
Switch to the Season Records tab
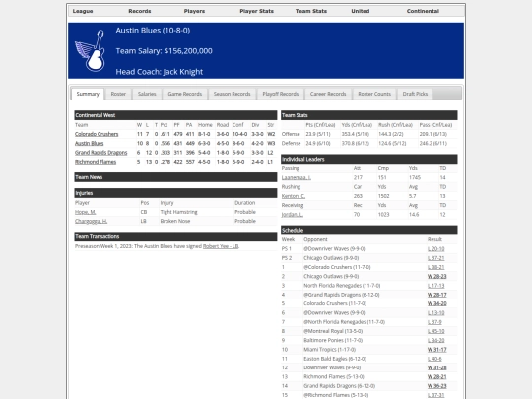coord(233,94)
